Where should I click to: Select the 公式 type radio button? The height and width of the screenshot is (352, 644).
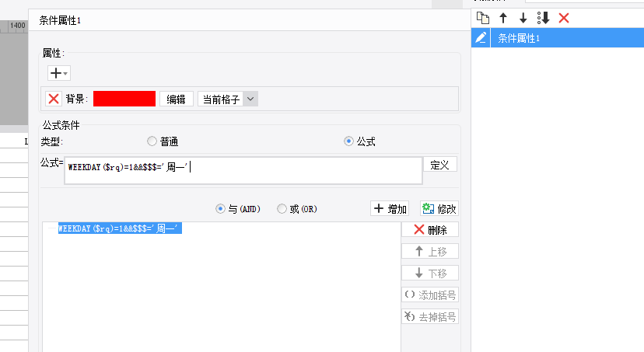(x=348, y=141)
